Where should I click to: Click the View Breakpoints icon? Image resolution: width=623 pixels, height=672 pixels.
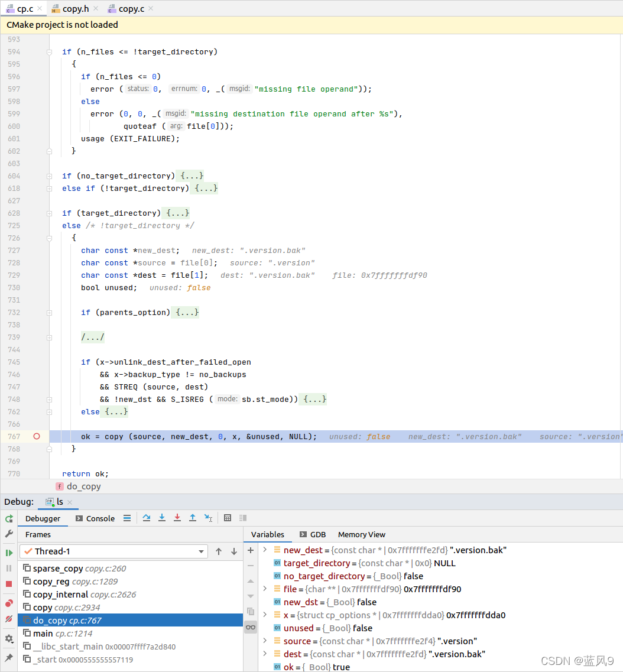pos(9,603)
